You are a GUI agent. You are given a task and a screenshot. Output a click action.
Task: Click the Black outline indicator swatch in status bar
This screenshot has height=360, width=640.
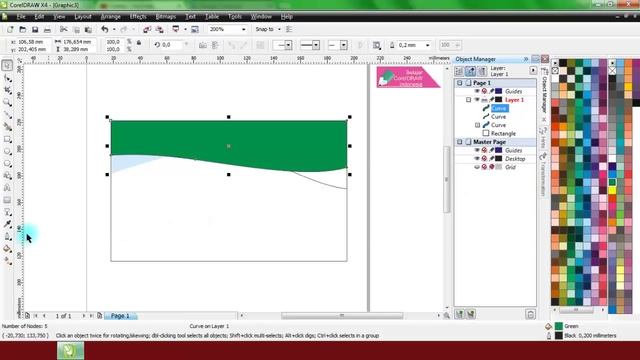point(559,336)
